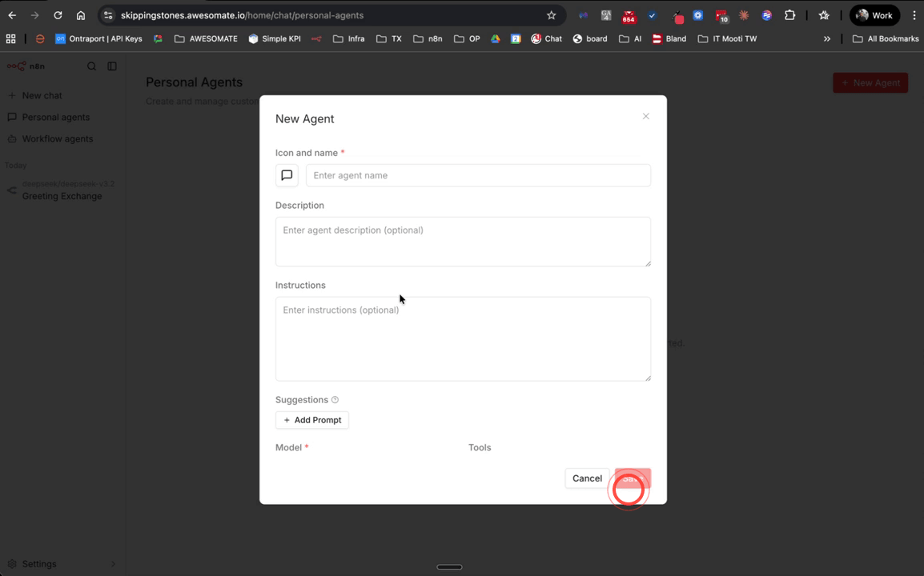Click Add Prompt under Suggestions

pos(311,419)
